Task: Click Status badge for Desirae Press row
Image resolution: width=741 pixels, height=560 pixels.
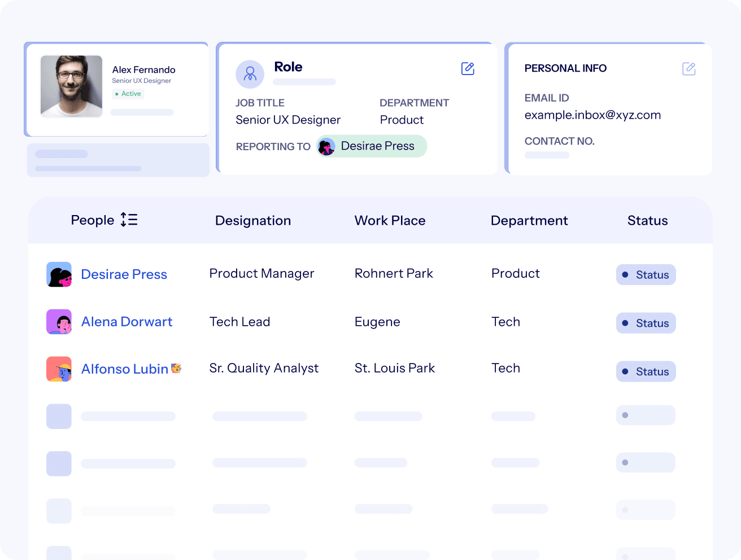Action: (646, 275)
